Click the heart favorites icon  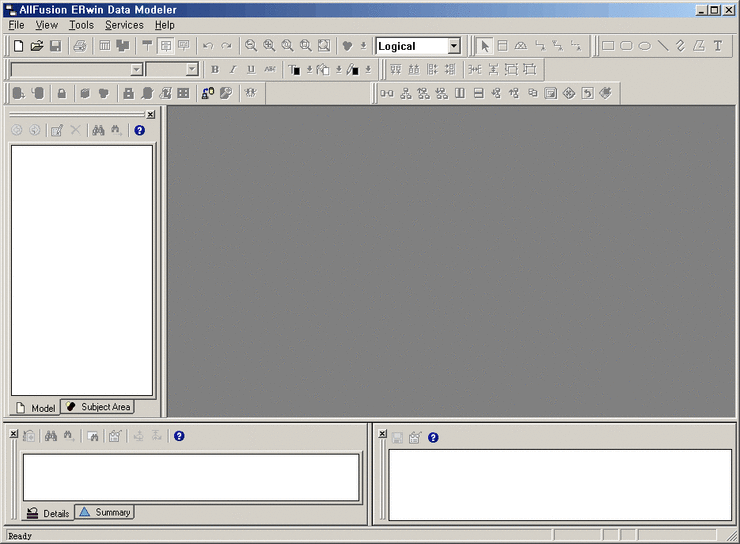pyautogui.click(x=347, y=46)
